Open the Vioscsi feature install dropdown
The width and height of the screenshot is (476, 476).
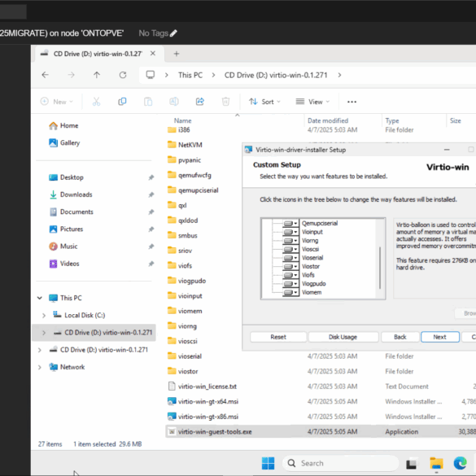290,249
